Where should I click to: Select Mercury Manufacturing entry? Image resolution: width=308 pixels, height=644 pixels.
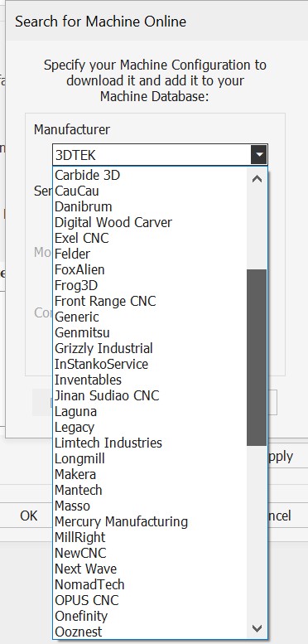[x=151, y=521]
